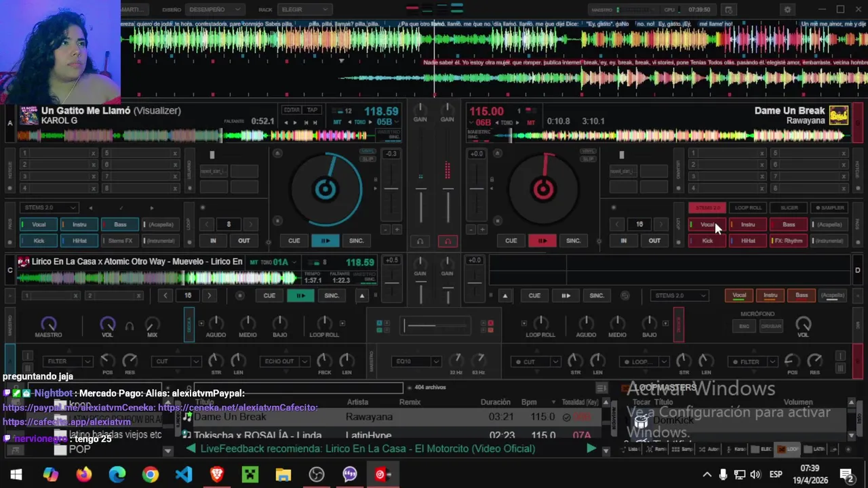Delete hotcue 5 on deck B
The width and height of the screenshot is (868, 488).
(x=844, y=153)
